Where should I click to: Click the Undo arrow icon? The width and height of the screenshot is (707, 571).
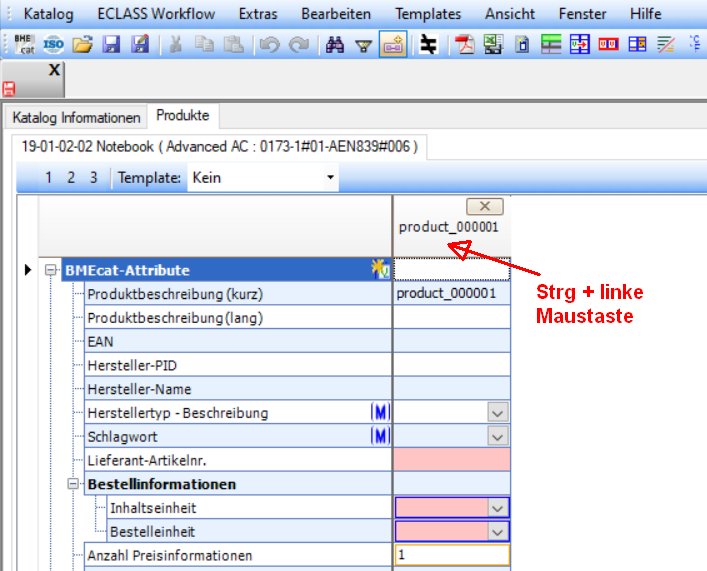(x=270, y=45)
